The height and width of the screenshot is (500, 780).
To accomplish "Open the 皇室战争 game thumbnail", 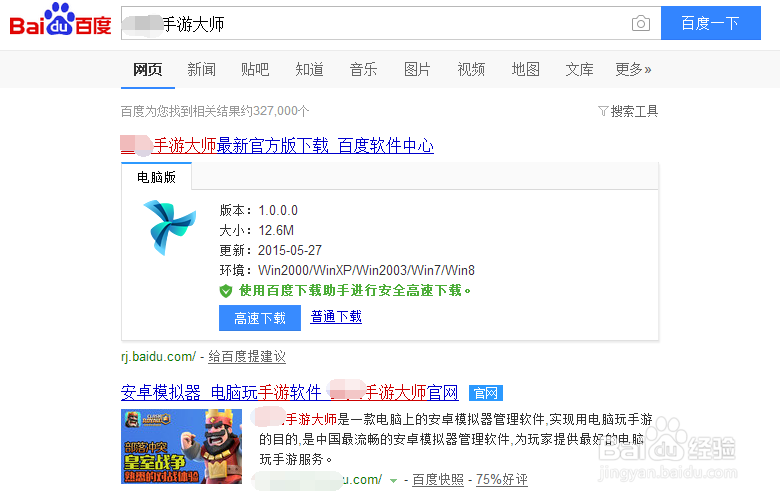I will [x=182, y=446].
